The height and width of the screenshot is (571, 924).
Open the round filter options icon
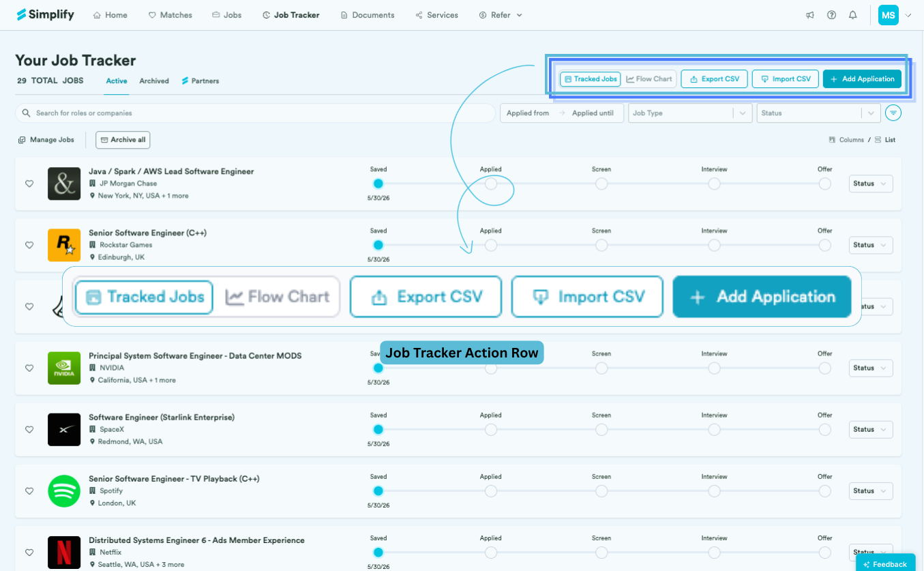pos(893,113)
